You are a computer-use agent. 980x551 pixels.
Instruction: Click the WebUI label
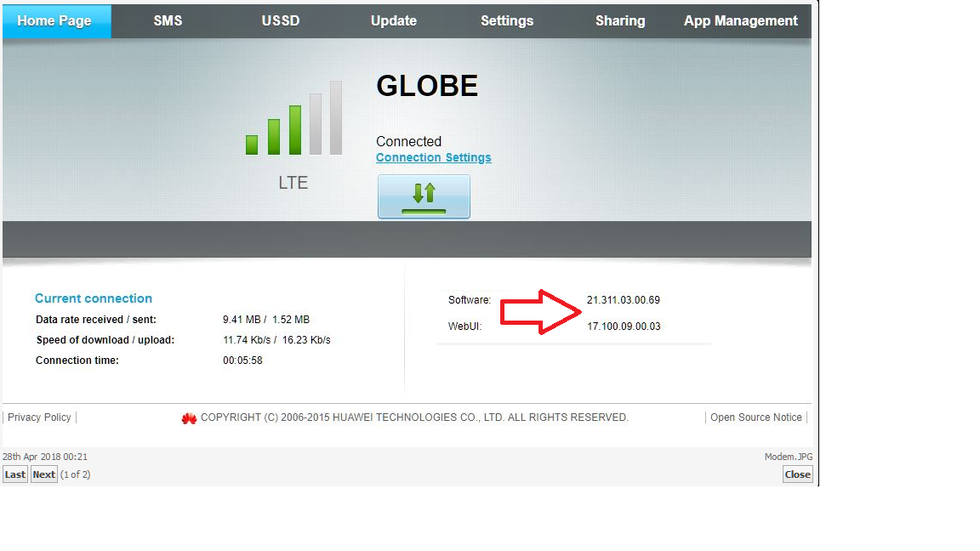click(x=465, y=327)
